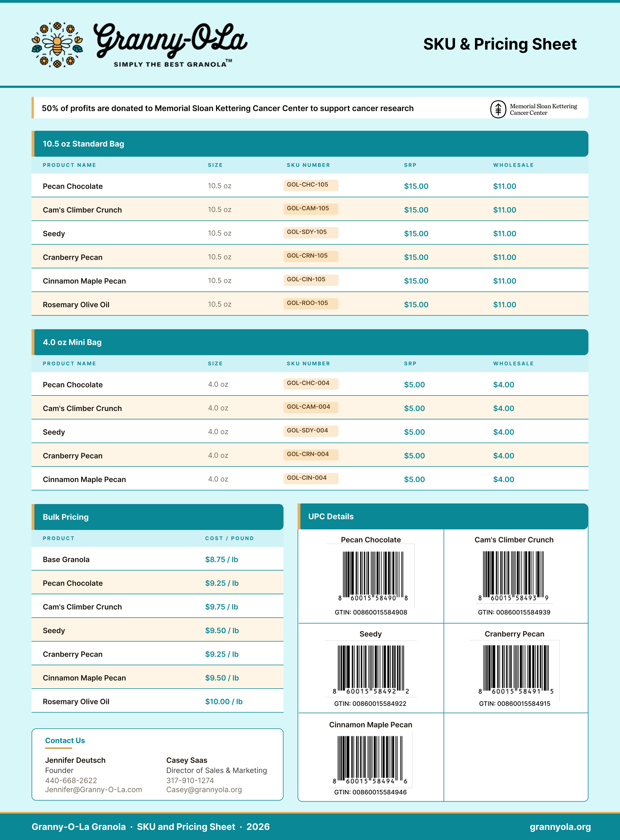Screen dimensions: 620x840
Task: Click SKU tag GOL-SDY-105
Action: 311,232
